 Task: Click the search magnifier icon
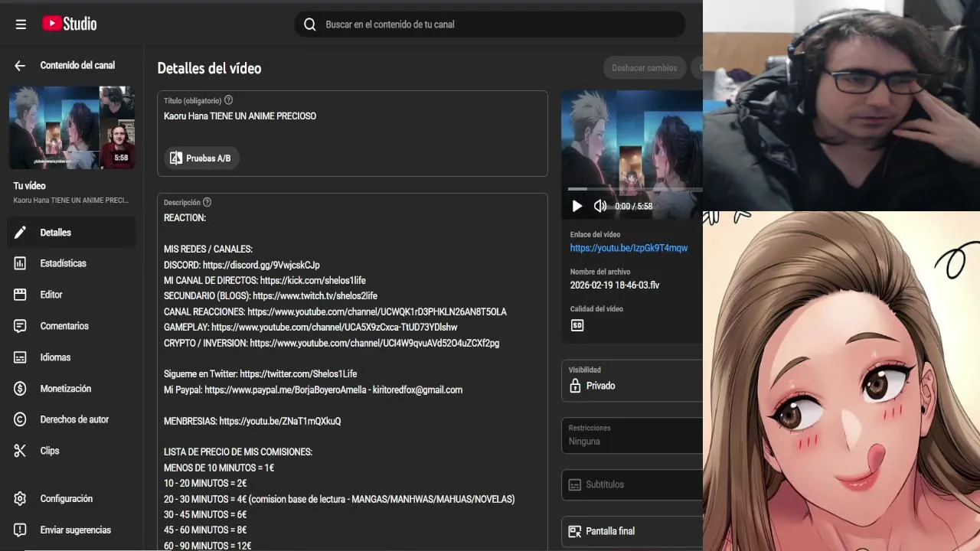tap(309, 24)
